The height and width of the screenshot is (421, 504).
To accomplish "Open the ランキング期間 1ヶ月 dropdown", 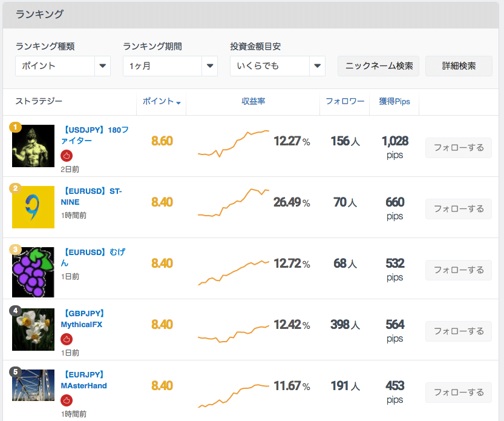I will coord(169,66).
